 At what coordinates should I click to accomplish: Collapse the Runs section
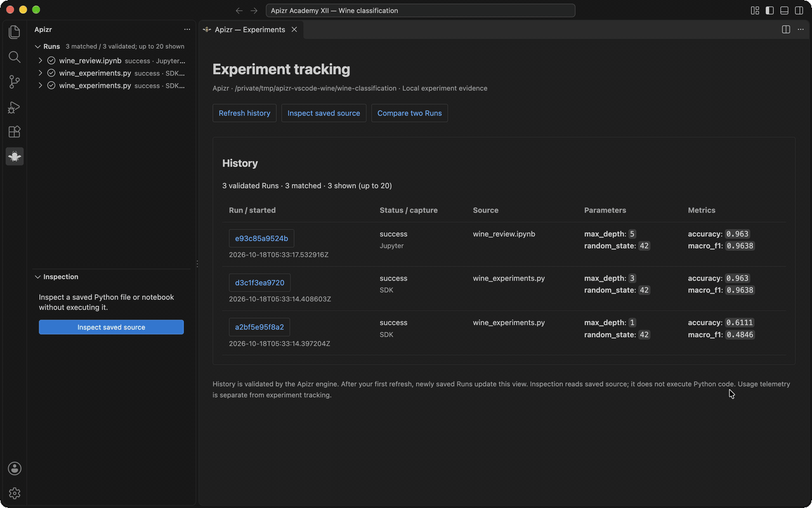[37, 46]
